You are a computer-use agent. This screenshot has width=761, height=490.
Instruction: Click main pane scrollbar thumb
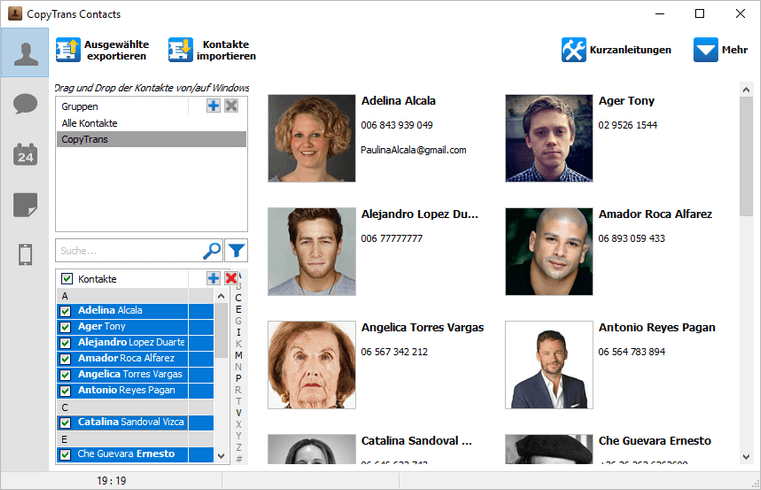point(746,156)
